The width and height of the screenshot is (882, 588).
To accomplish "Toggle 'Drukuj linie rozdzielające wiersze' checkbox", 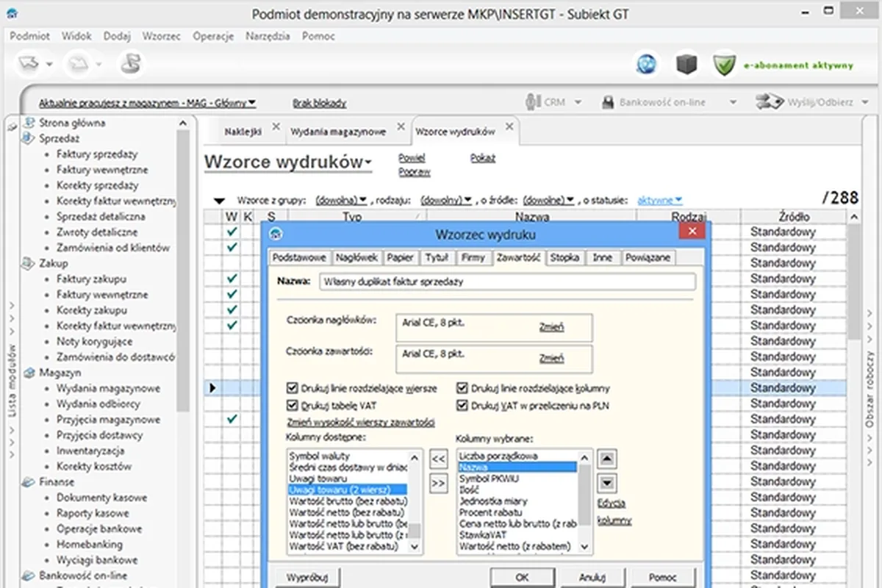I will tap(293, 388).
